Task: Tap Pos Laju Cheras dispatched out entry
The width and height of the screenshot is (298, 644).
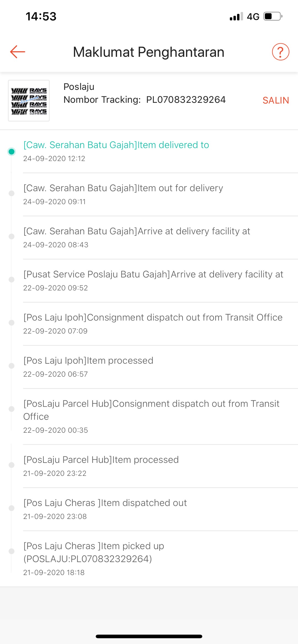Action: [105, 503]
